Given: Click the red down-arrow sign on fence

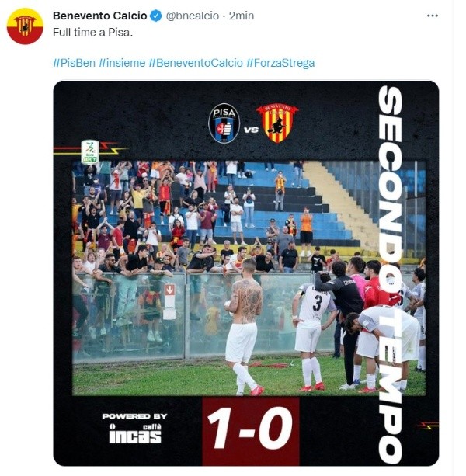Looking at the screenshot, I should click(169, 290).
